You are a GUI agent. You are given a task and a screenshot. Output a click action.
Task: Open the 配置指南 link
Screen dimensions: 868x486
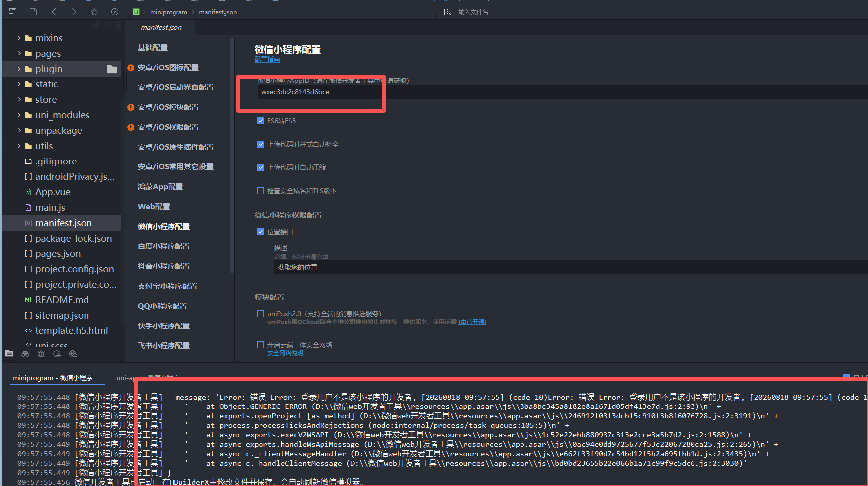click(x=267, y=59)
